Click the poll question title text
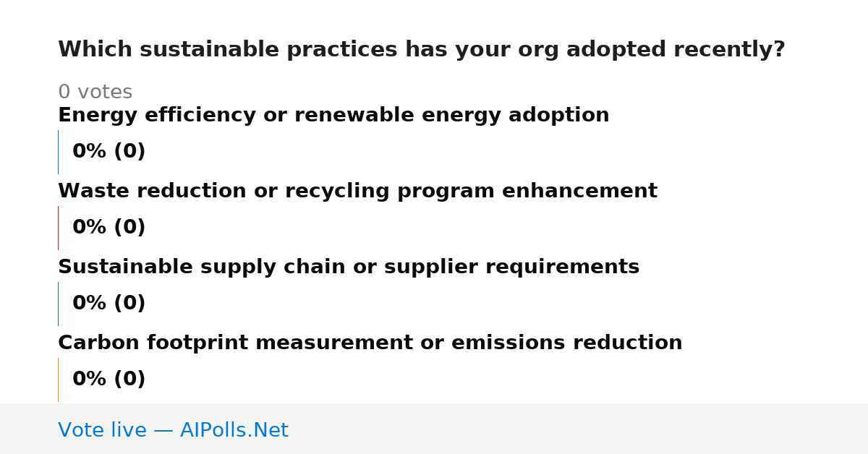The image size is (868, 454). (x=421, y=50)
